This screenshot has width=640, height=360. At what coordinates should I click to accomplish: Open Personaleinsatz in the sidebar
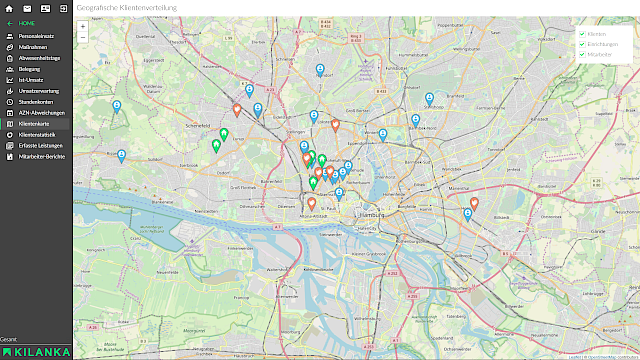pyautogui.click(x=36, y=36)
